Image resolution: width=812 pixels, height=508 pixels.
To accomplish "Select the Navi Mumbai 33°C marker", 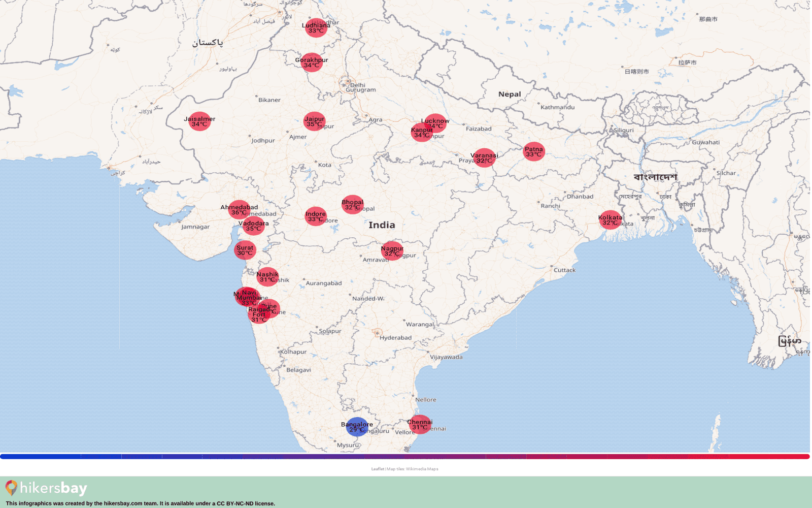I will point(249,296).
